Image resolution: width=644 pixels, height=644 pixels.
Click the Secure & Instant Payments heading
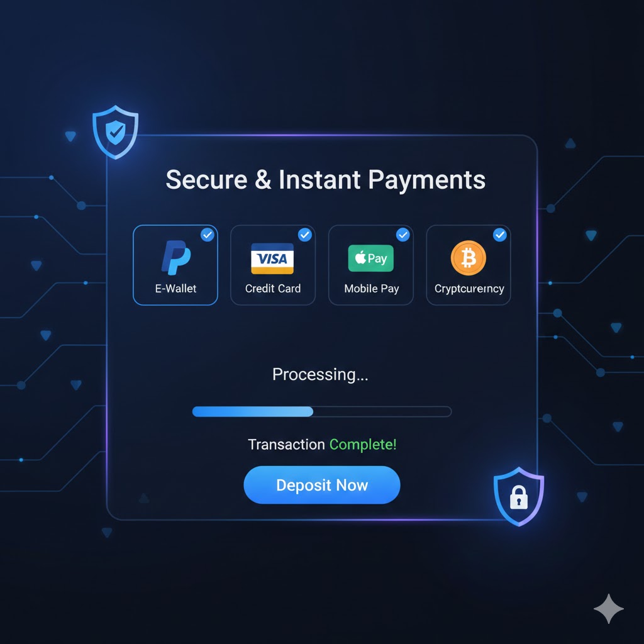coord(325,180)
